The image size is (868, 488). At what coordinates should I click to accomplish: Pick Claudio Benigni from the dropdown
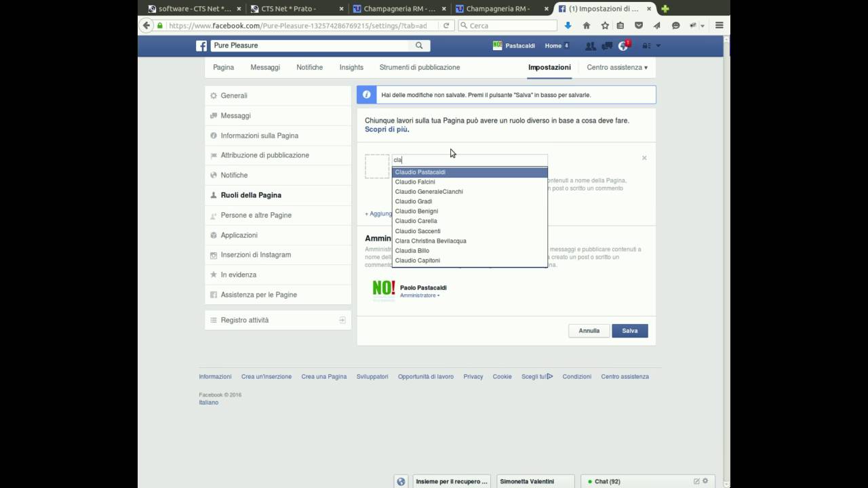click(470, 211)
